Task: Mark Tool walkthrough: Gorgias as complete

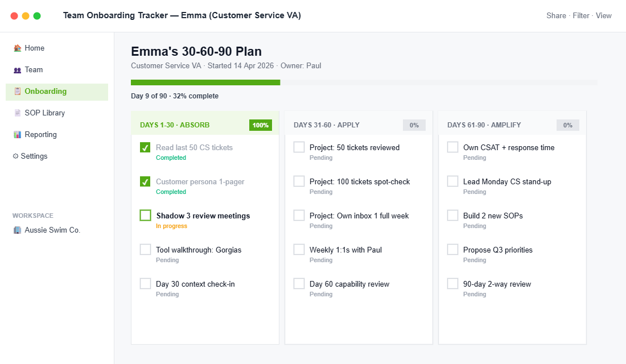Action: [x=145, y=249]
